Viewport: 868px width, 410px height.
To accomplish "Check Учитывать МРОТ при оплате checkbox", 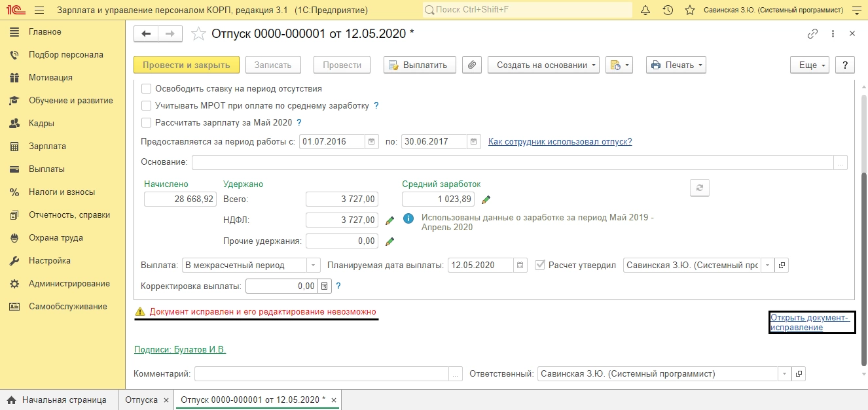I will point(147,105).
